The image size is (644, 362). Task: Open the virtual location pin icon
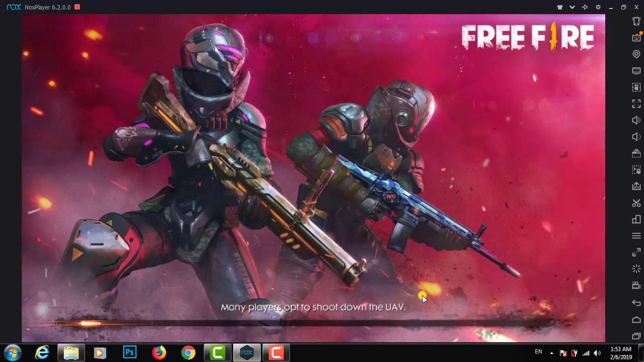tap(636, 54)
